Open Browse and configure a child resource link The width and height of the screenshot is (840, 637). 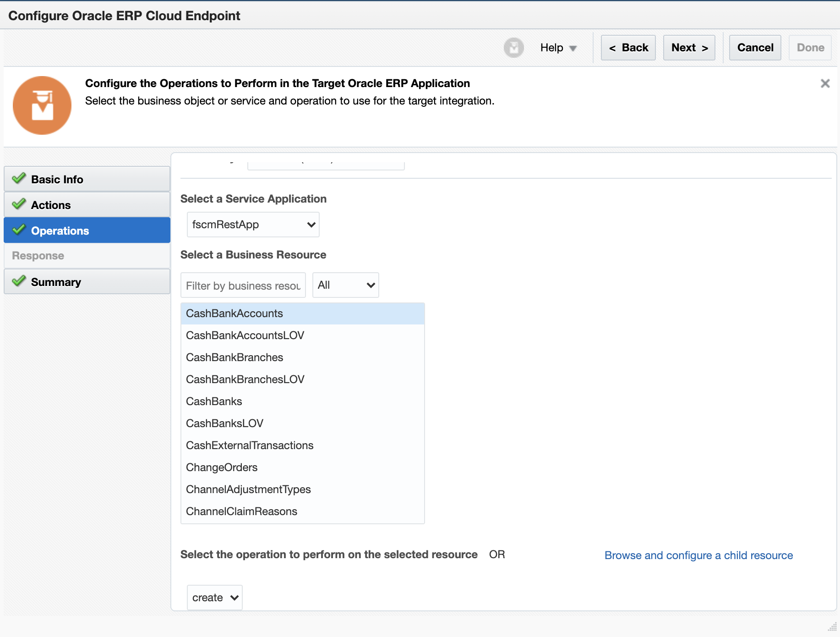pyautogui.click(x=698, y=555)
